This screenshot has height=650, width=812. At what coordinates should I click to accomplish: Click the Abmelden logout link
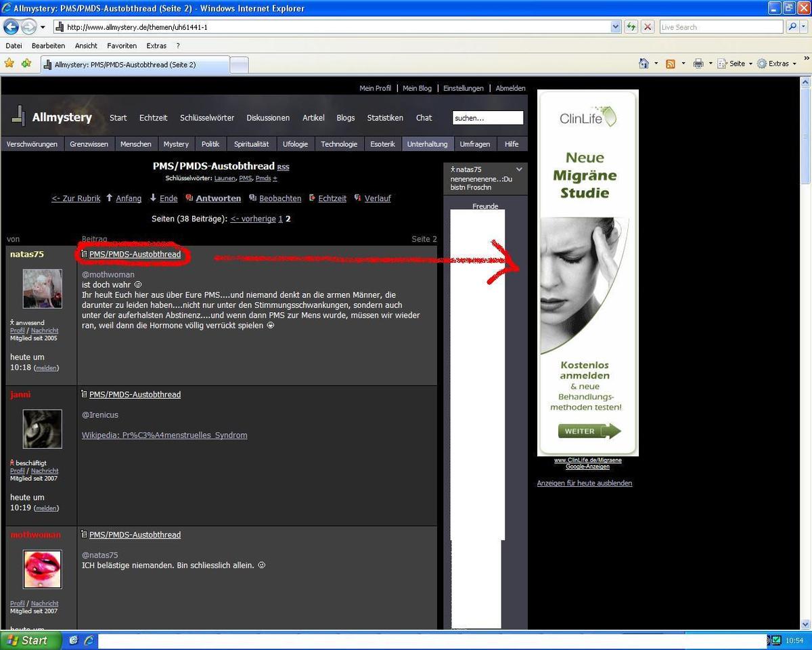click(x=510, y=88)
